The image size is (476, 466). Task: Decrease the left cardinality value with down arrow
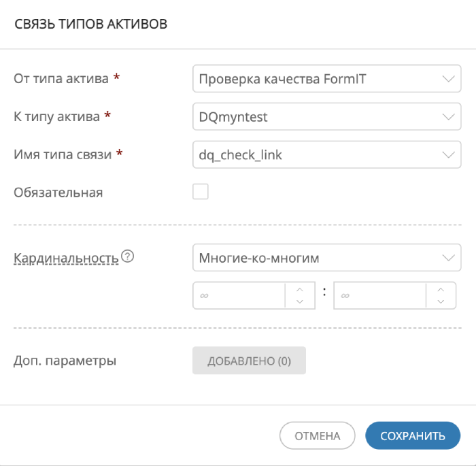coord(300,302)
